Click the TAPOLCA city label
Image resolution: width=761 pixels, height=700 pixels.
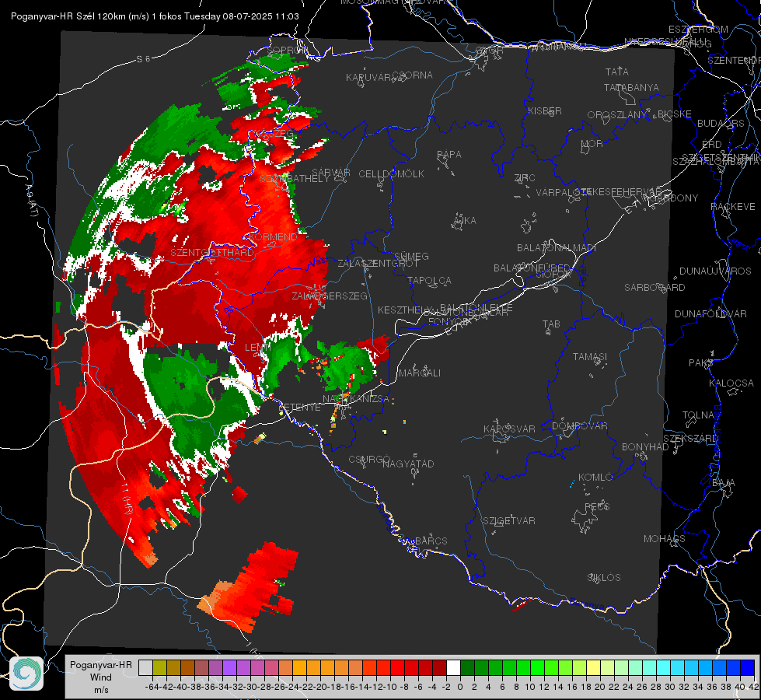click(429, 281)
